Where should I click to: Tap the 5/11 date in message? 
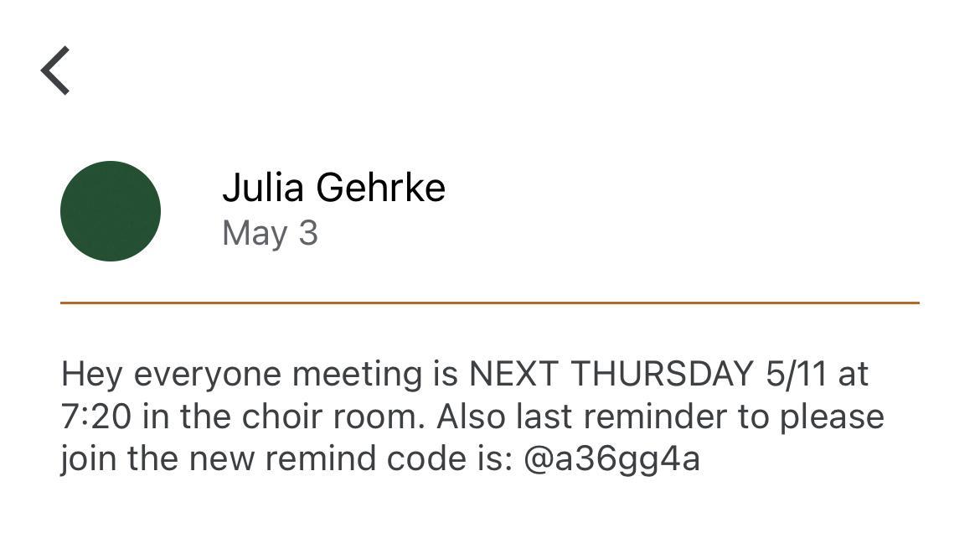coord(795,374)
